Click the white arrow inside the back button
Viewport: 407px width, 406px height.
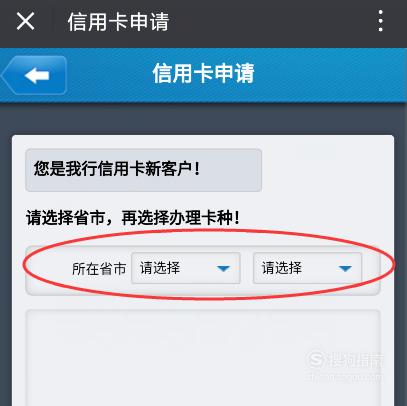(37, 75)
